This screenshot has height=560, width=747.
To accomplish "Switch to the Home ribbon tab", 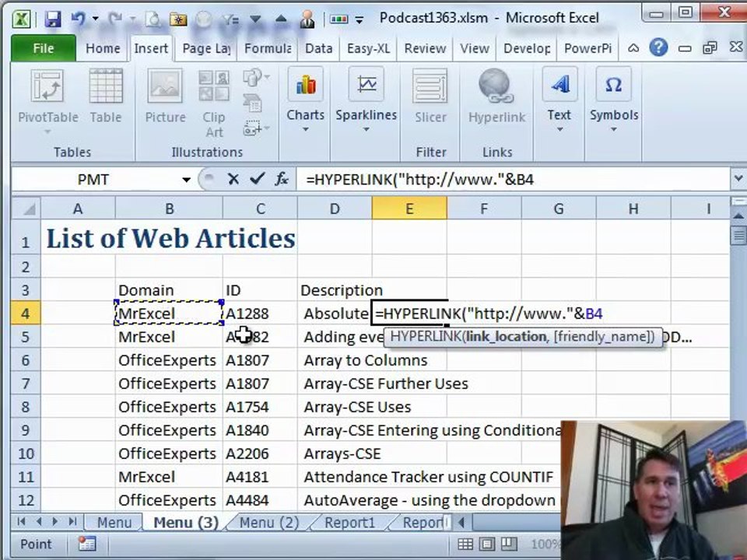I will coord(103,48).
